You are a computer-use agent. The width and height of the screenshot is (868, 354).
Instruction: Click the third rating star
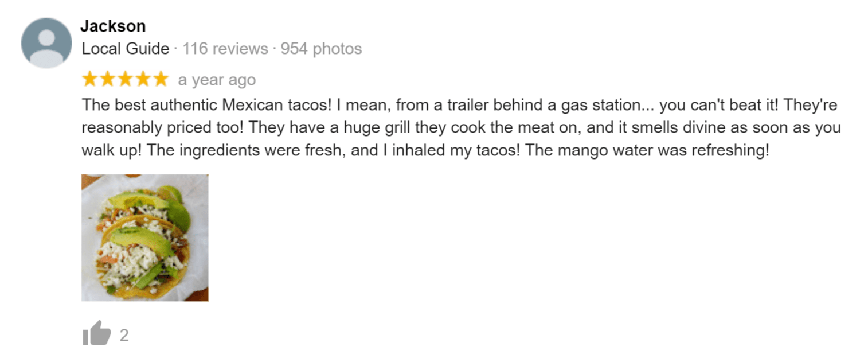point(125,79)
